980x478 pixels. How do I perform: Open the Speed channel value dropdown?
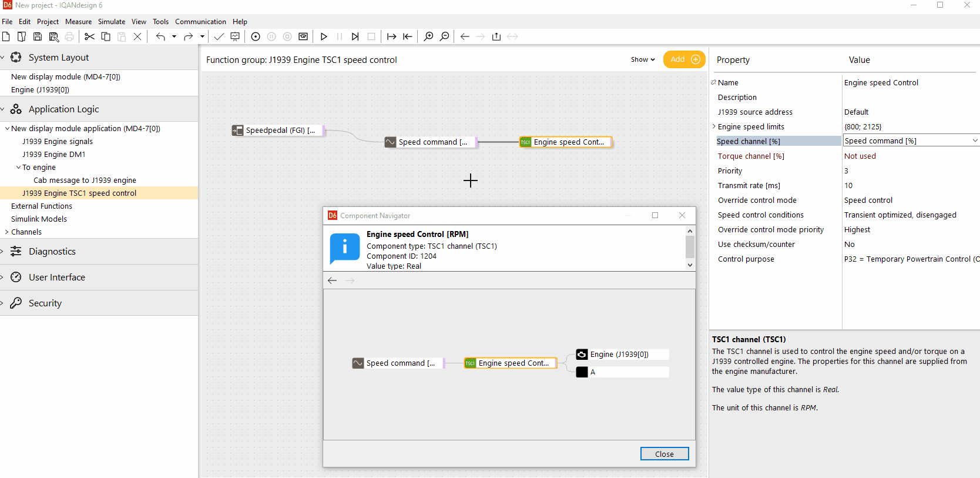point(975,141)
